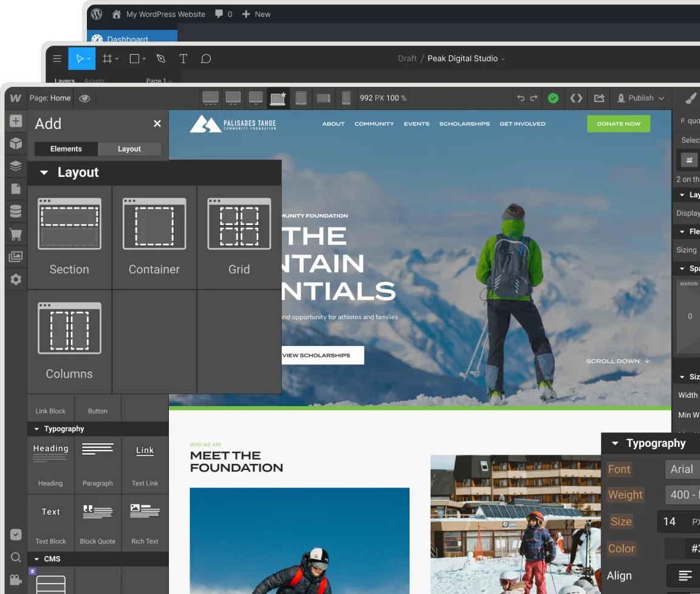
Task: Choose left text alignment
Action: (685, 576)
